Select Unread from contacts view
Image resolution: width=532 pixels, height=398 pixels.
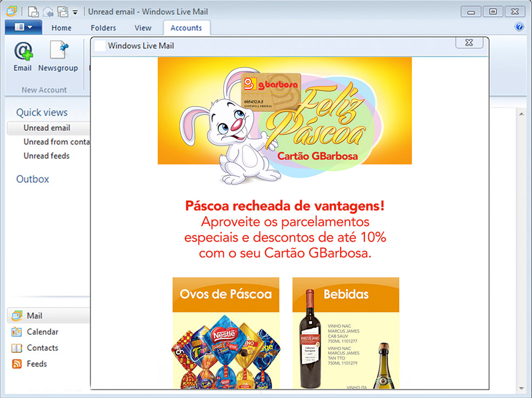[x=56, y=142]
